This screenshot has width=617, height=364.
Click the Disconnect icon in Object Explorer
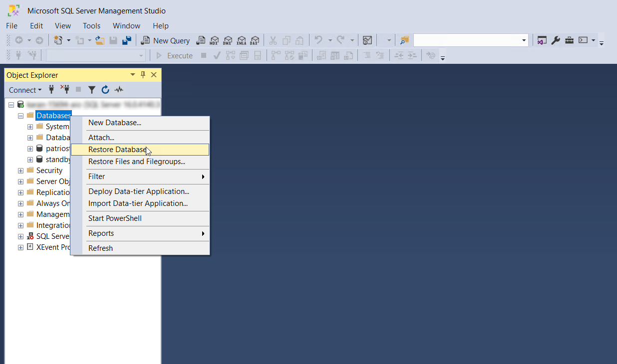point(65,90)
